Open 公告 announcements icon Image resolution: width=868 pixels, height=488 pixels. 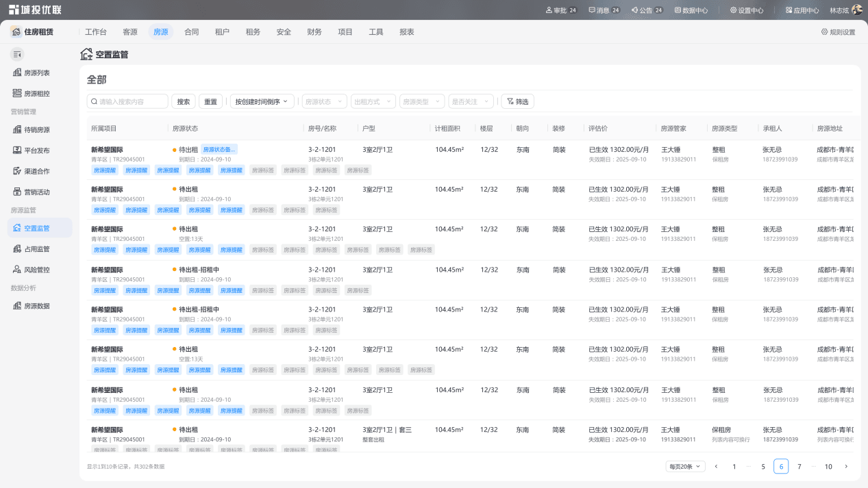635,10
